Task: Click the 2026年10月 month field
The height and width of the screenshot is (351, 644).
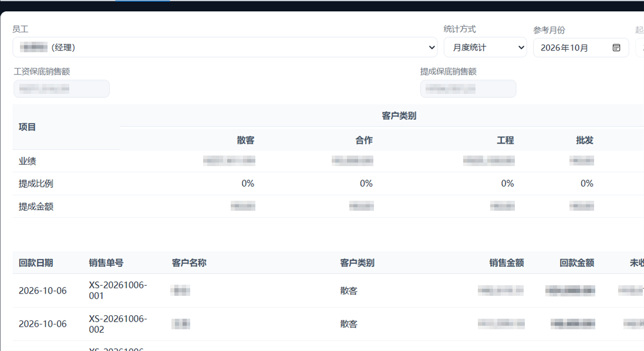Action: (581, 48)
